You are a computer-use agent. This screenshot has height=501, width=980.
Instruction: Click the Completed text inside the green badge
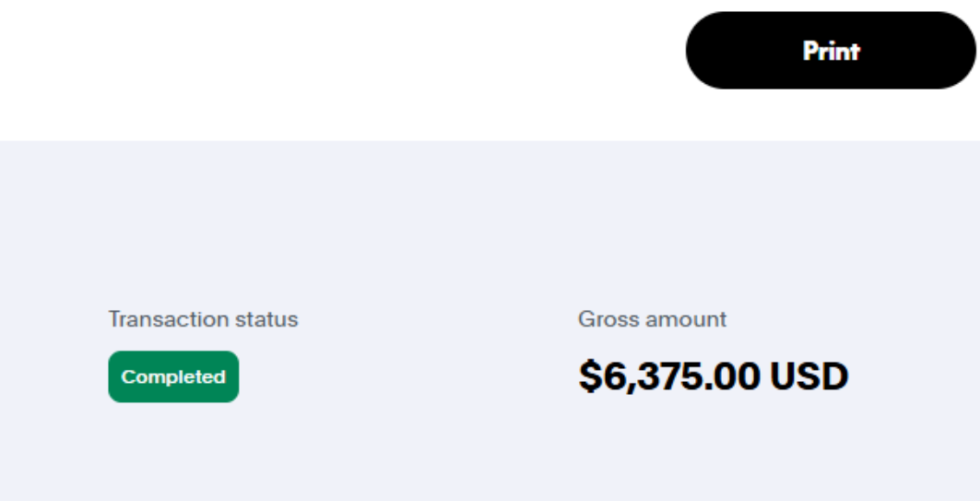[x=173, y=376]
